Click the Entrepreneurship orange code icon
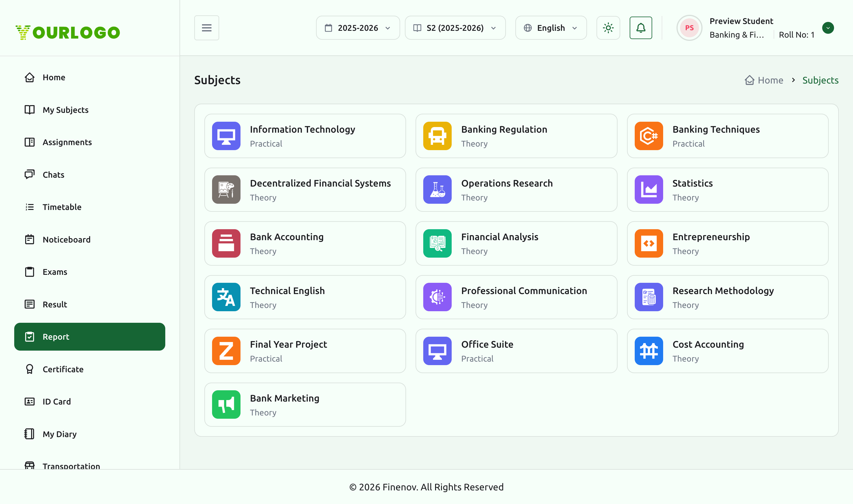This screenshot has height=504, width=853. [x=649, y=243]
